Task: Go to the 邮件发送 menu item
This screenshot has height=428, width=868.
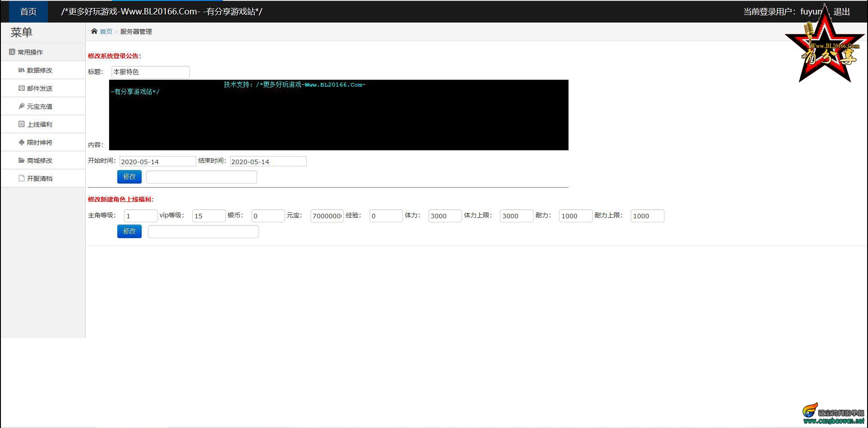Action: click(43, 88)
